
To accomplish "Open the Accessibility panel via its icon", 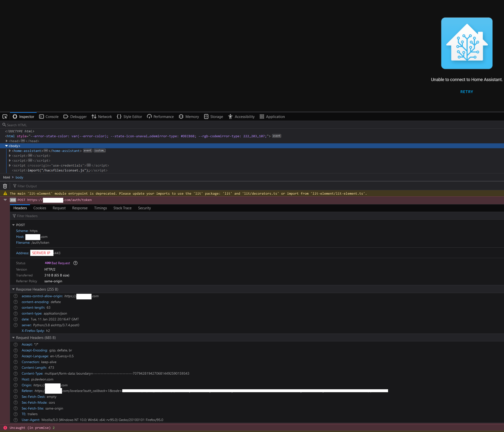I will pyautogui.click(x=230, y=116).
